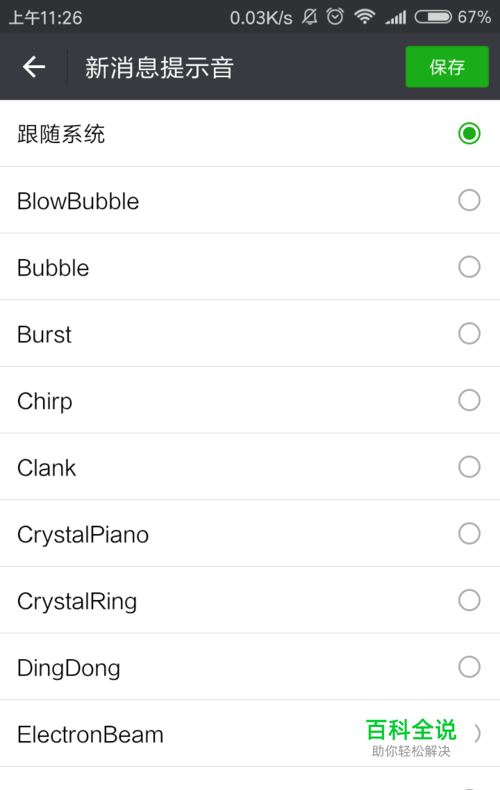Image resolution: width=500 pixels, height=790 pixels.
Task: Tap the battery indicator icon
Action: [x=433, y=17]
